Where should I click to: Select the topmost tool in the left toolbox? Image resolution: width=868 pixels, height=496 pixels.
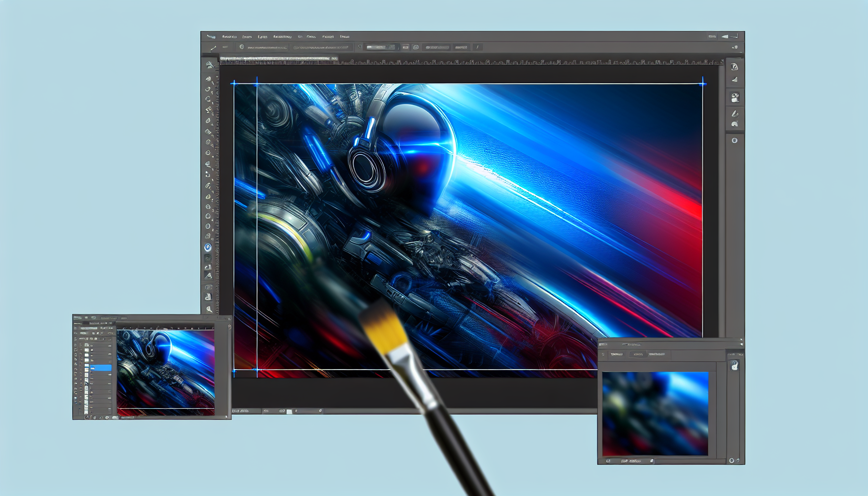pos(209,65)
